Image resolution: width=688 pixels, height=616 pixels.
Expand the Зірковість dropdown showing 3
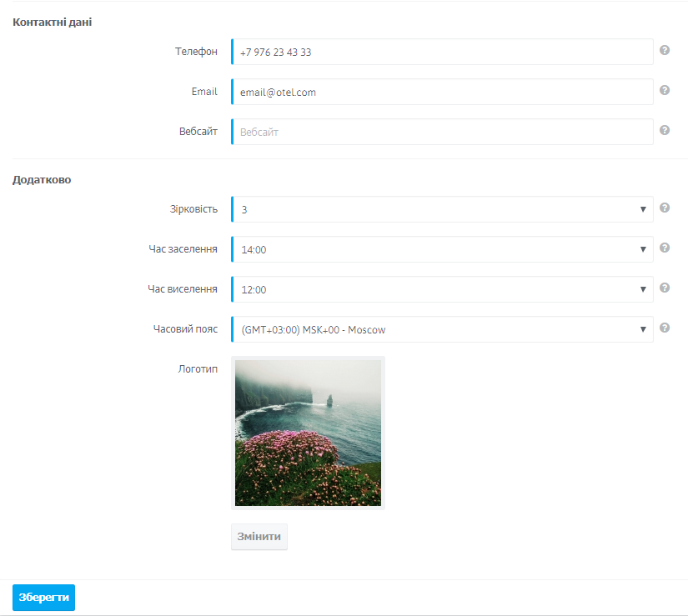[x=442, y=209]
